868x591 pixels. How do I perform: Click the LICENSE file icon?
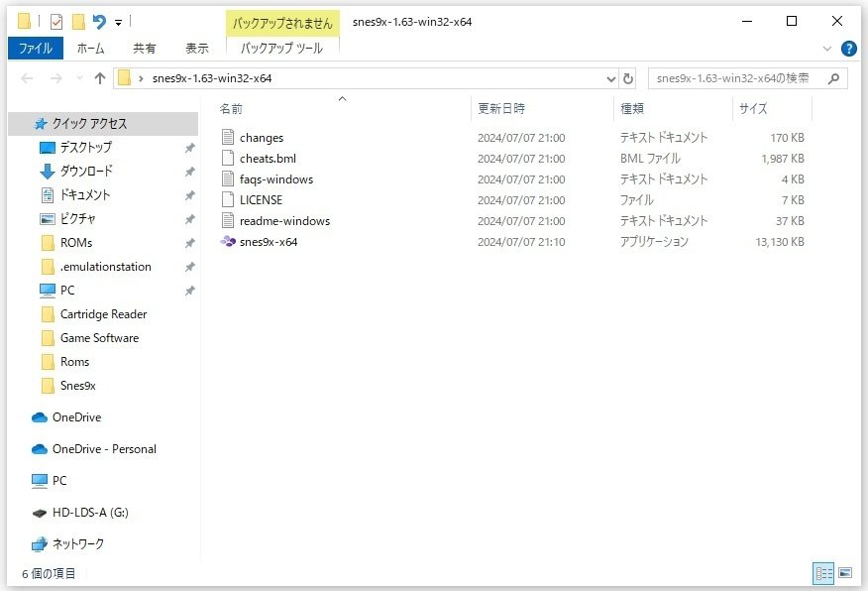228,199
